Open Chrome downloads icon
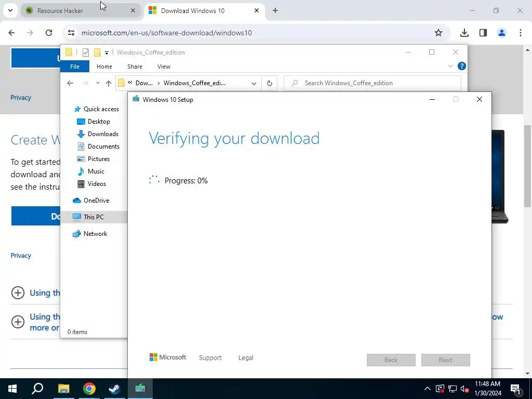This screenshot has height=399, width=532. point(464,33)
